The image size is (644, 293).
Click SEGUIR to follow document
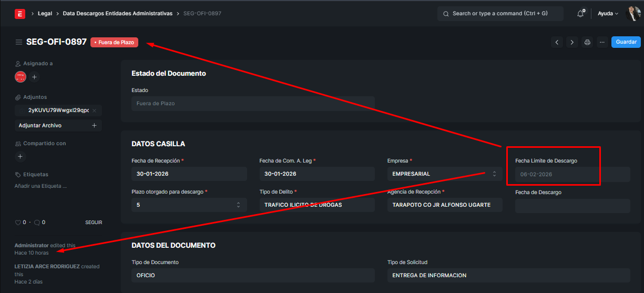coord(94,223)
